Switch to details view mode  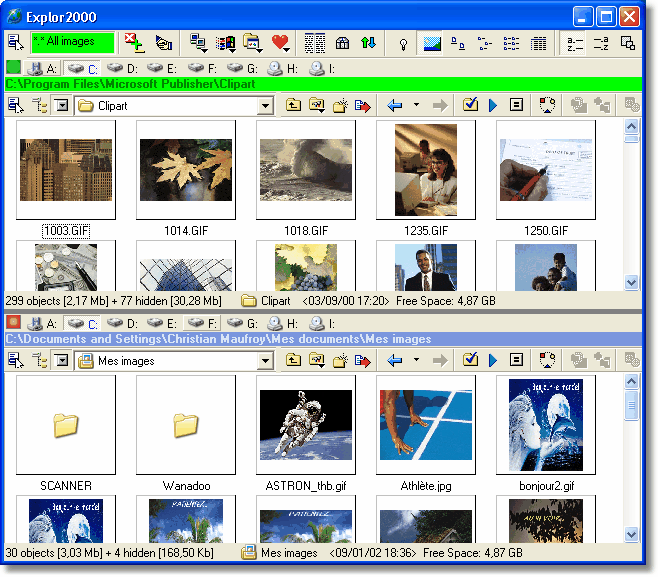point(538,43)
